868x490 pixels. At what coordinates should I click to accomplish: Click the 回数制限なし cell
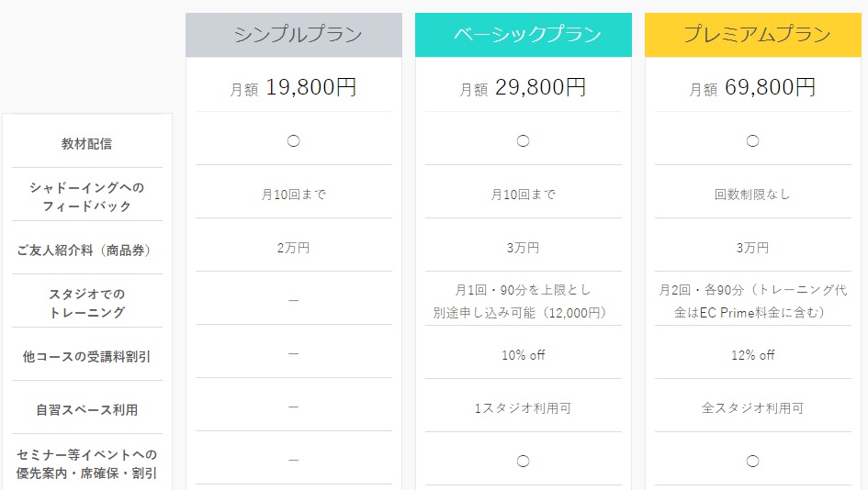tap(752, 195)
